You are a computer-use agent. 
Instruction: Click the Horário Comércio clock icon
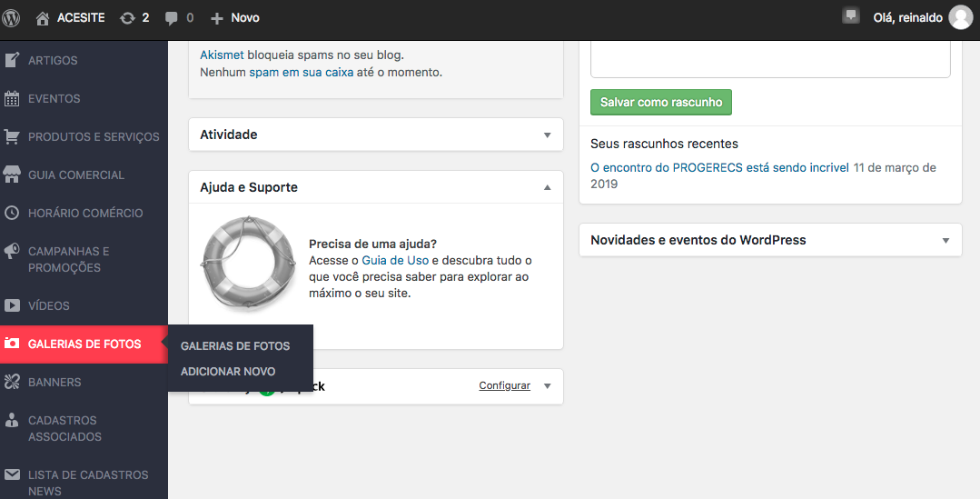[11, 213]
